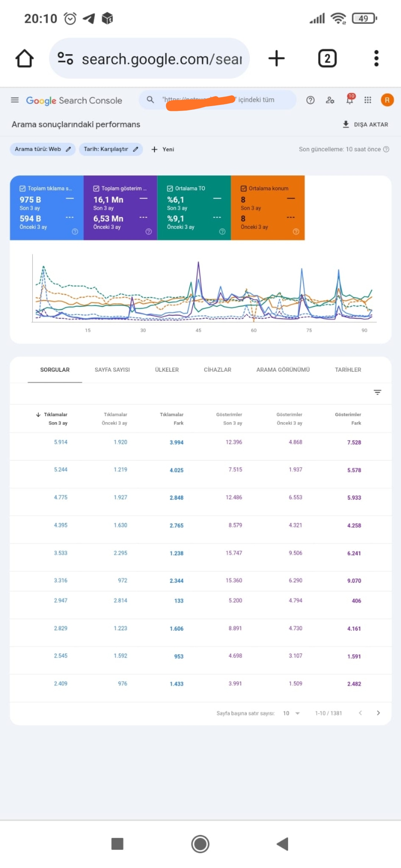Screen dimensions: 401x868
Task: Toggle the Ortalama konum metric checkbox
Action: (x=244, y=188)
